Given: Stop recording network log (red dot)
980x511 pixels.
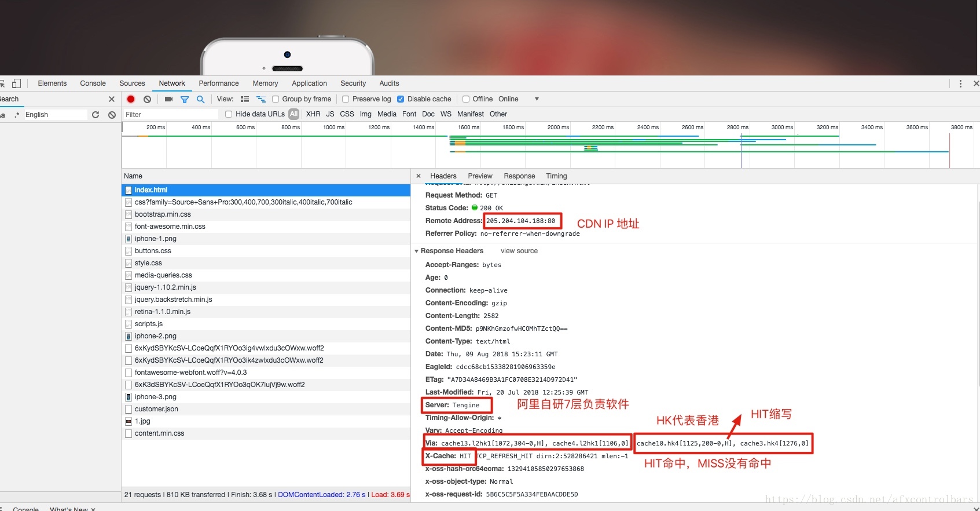Looking at the screenshot, I should click(131, 99).
